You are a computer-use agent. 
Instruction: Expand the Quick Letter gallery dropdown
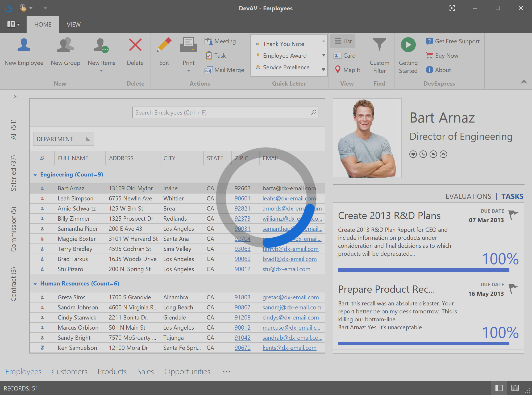tap(324, 70)
